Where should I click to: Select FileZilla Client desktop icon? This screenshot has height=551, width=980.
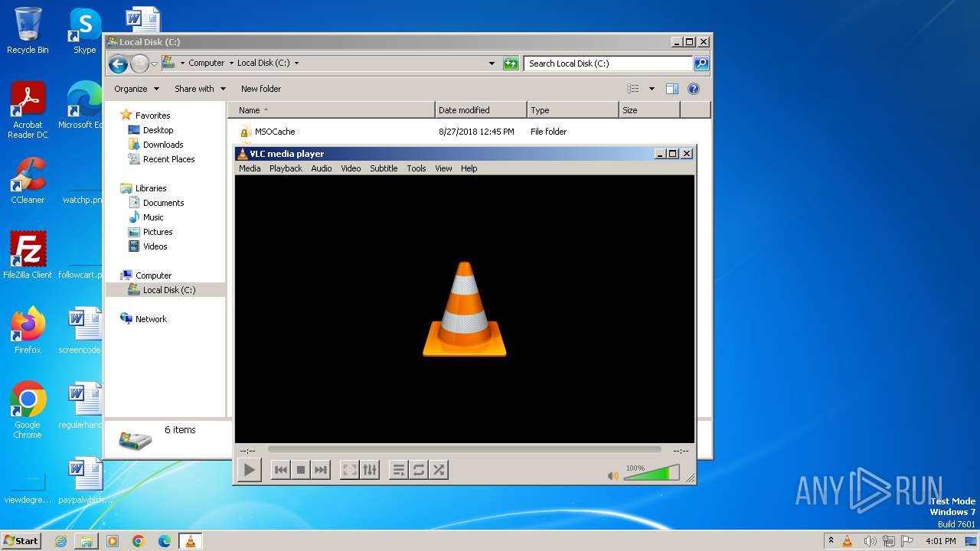click(x=28, y=255)
